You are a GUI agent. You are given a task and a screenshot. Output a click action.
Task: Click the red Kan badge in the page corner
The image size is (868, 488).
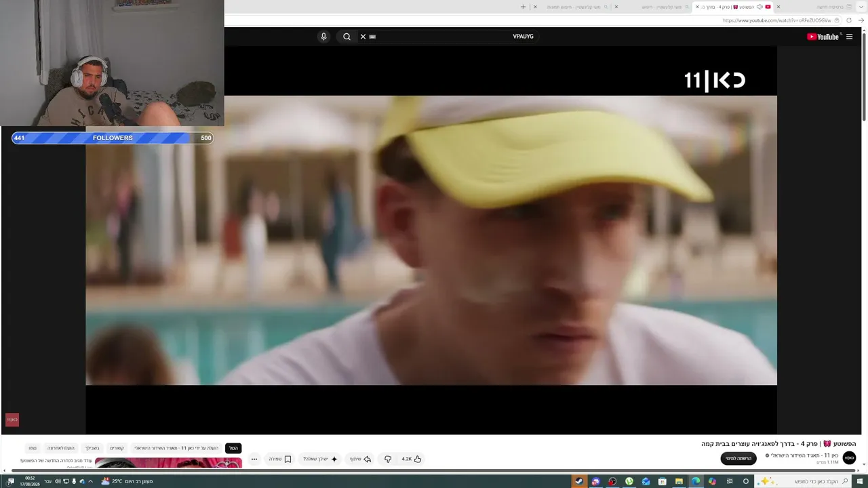click(x=12, y=420)
